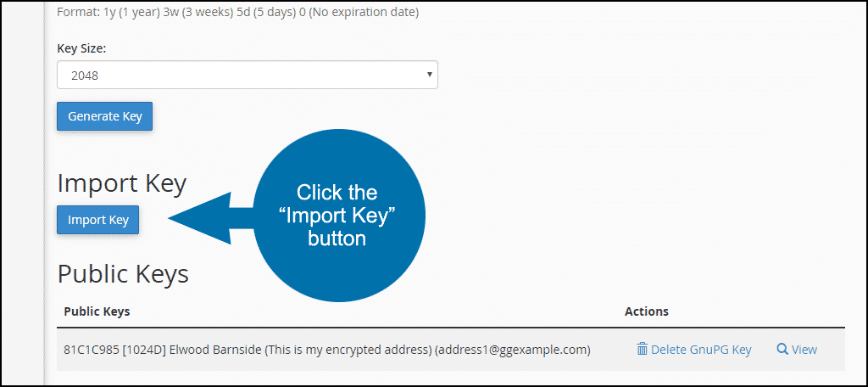
Task: Click the gray vertical sidebar strip at left
Action: (x=44, y=193)
